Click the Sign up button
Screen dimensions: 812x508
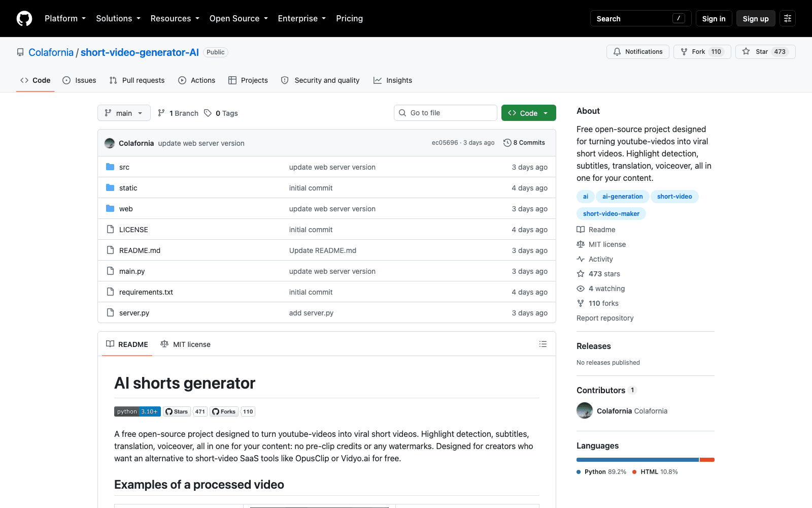(x=756, y=18)
